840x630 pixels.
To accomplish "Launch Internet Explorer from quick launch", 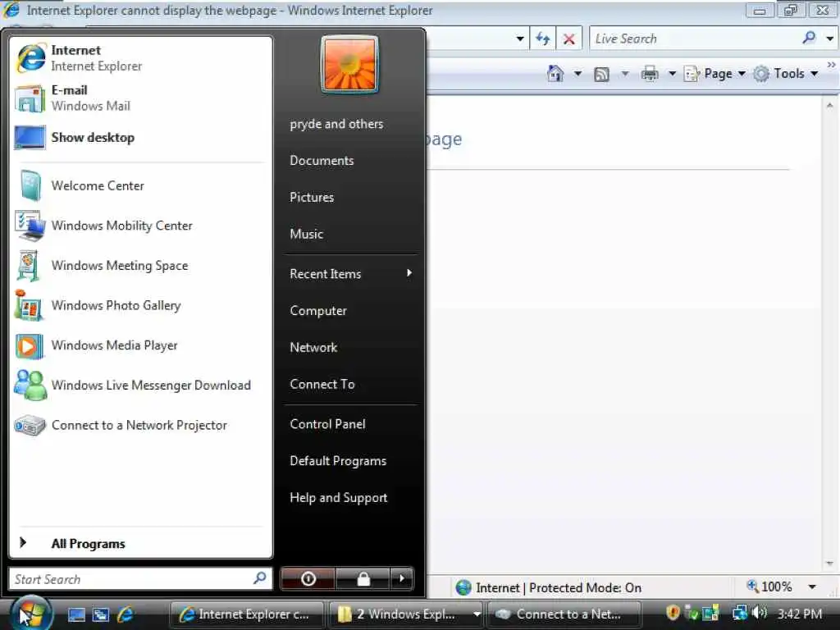I will point(126,614).
